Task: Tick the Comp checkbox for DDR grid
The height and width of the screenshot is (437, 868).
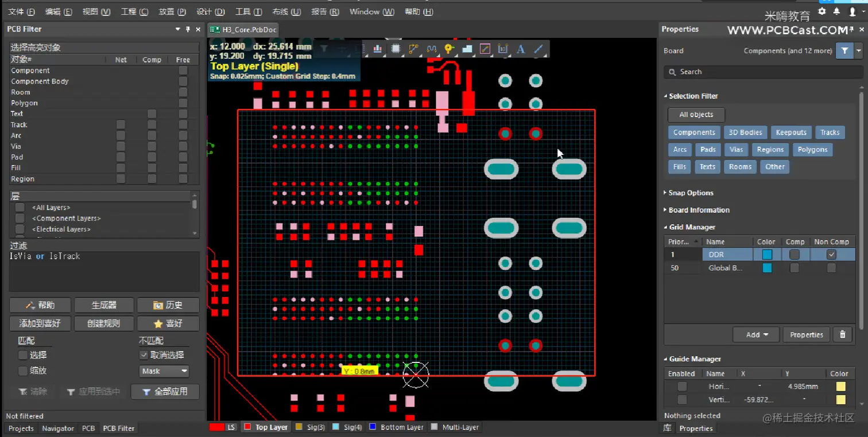Action: tap(795, 255)
